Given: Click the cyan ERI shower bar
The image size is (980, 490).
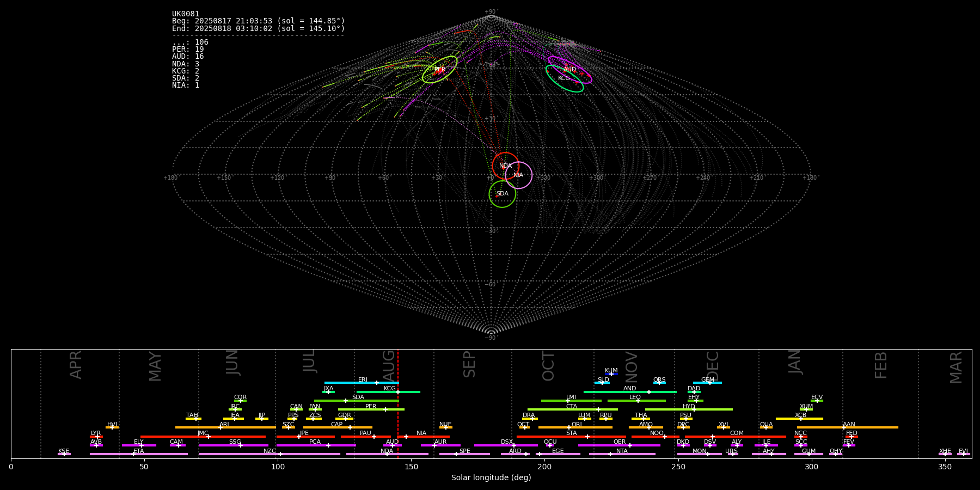Looking at the screenshot, I should point(362,383).
